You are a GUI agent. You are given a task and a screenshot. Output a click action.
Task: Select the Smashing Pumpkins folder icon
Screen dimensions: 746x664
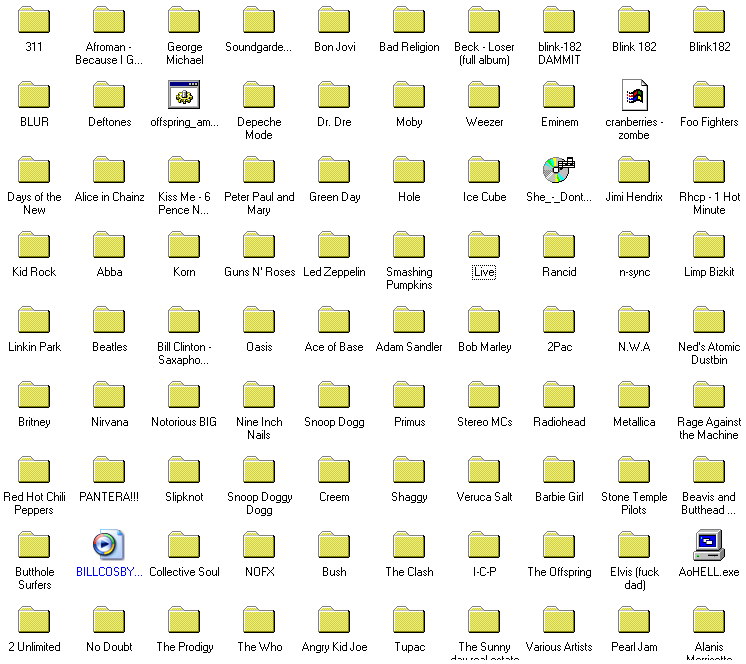pos(409,244)
